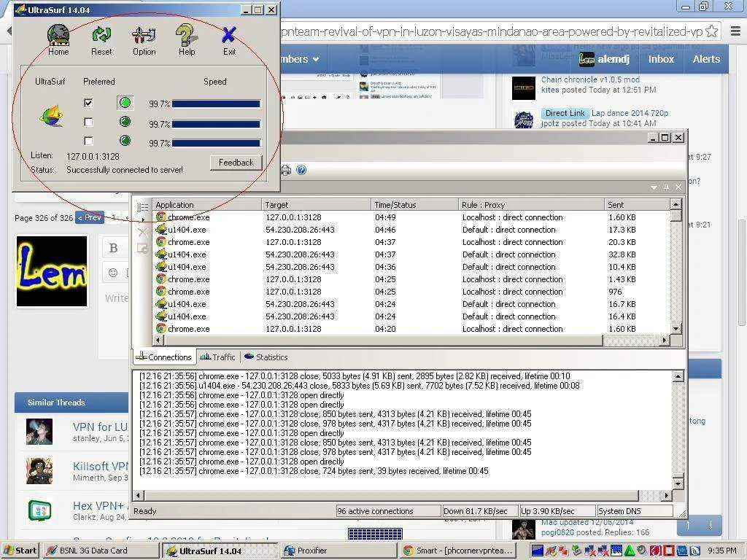This screenshot has width=747, height=560.
Task: Bookmark page with Chrome star icon
Action: (712, 31)
